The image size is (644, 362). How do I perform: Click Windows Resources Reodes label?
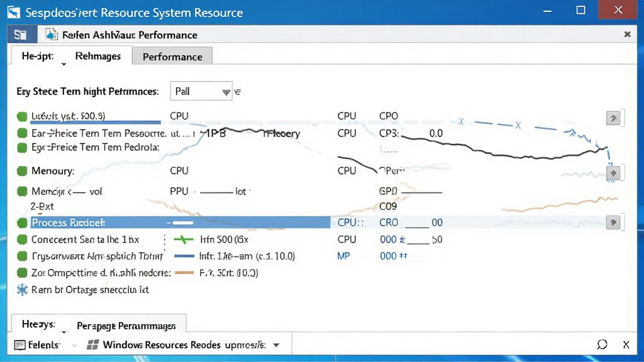point(162,345)
